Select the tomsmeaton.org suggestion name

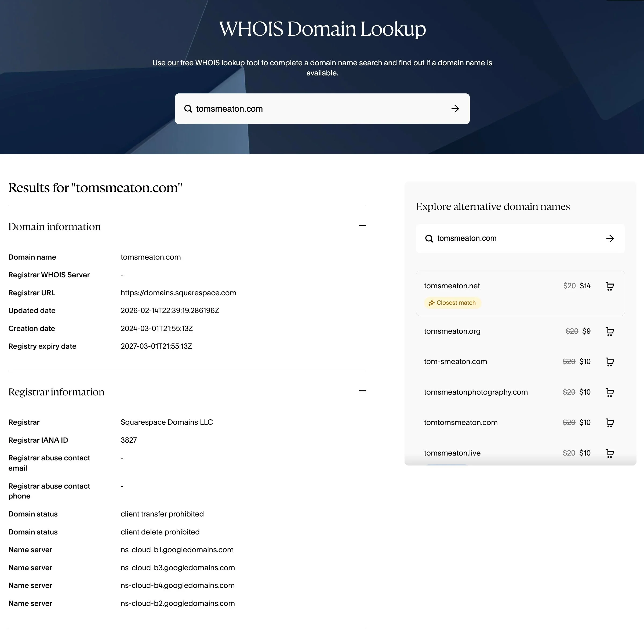click(x=452, y=331)
